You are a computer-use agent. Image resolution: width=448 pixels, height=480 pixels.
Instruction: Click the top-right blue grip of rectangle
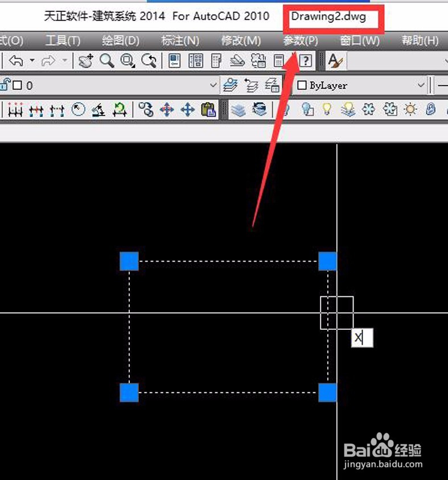click(x=327, y=261)
